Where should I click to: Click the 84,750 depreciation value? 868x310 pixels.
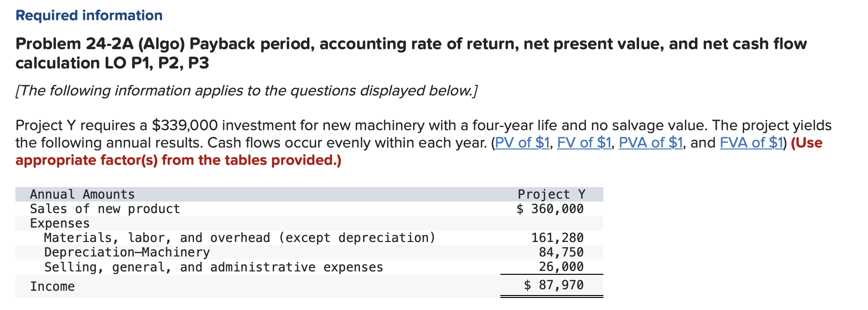pos(561,252)
